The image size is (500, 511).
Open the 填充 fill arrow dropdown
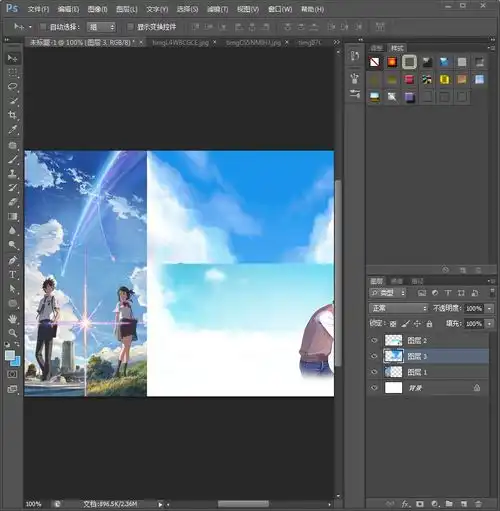[x=489, y=324]
